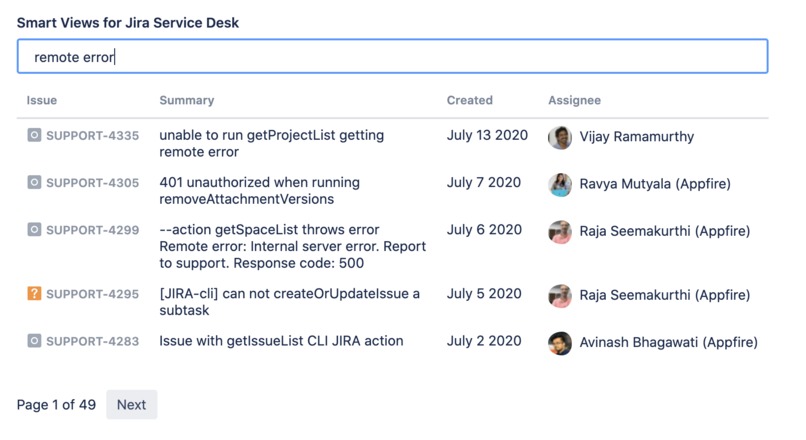Go to the Next results page
Image resolution: width=806 pixels, height=440 pixels.
132,405
